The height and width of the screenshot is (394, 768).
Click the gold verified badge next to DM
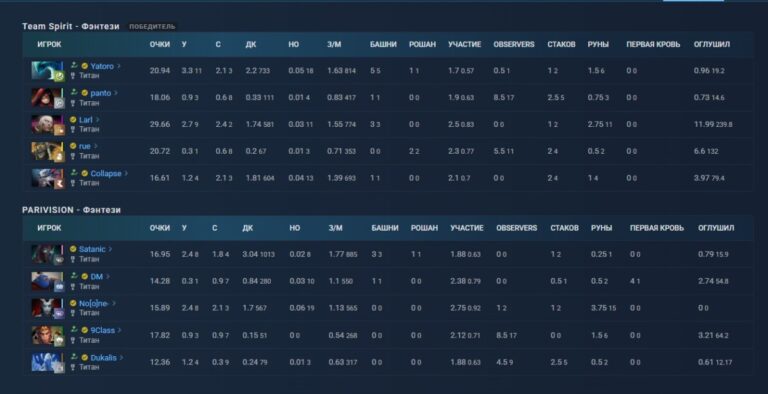84,277
